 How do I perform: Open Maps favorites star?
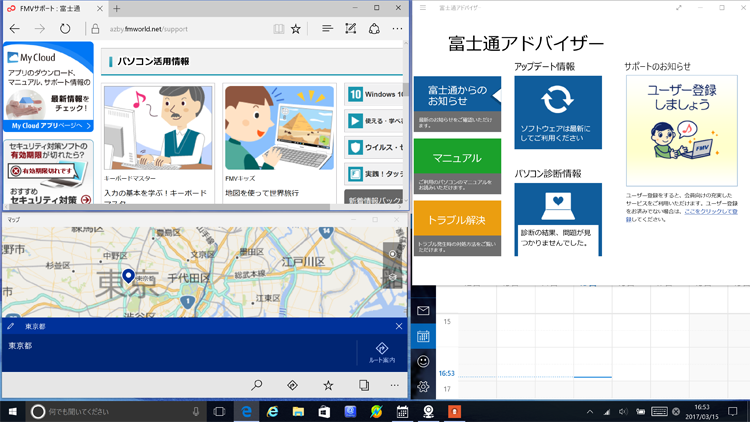(328, 385)
